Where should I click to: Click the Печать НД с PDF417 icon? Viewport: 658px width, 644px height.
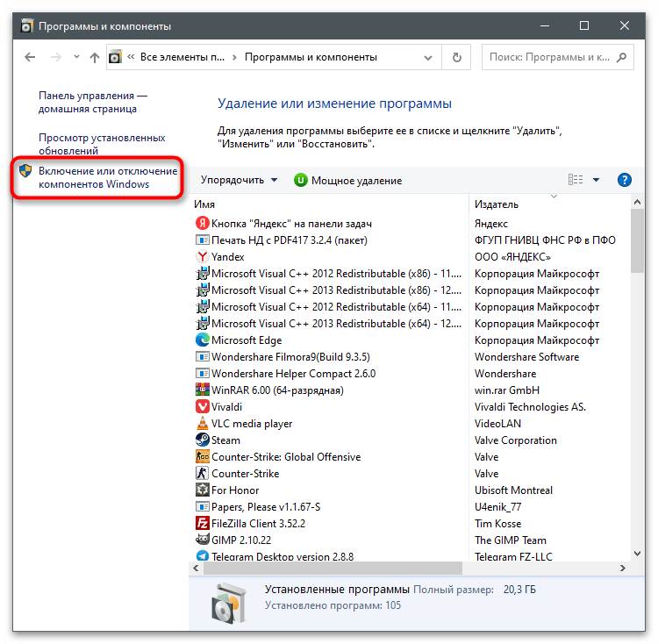point(203,240)
